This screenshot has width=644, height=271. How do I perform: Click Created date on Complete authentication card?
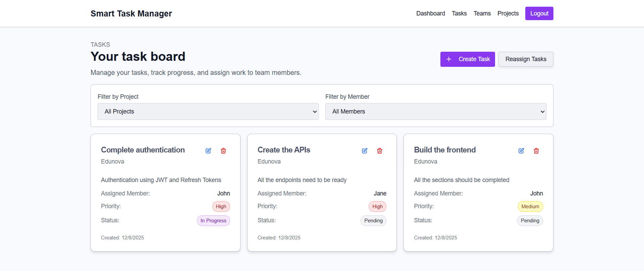coord(122,238)
